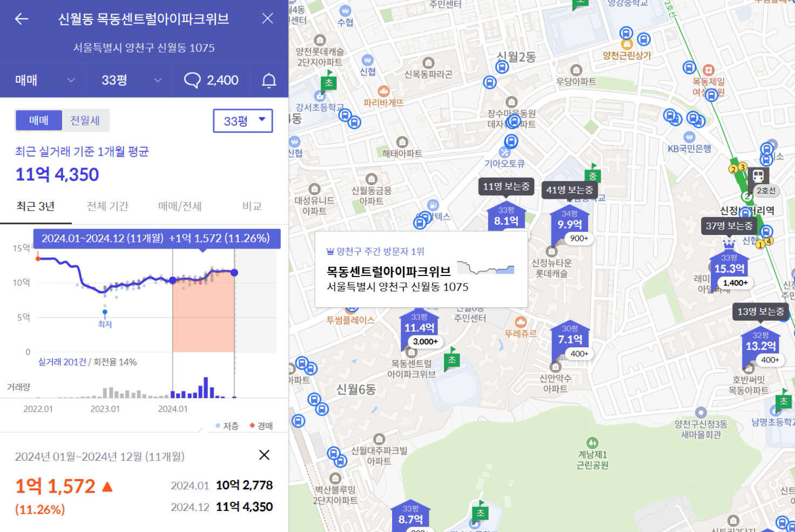Click the 기아오토큐 service icon
Screen dimensions: 795x532
tap(505, 152)
